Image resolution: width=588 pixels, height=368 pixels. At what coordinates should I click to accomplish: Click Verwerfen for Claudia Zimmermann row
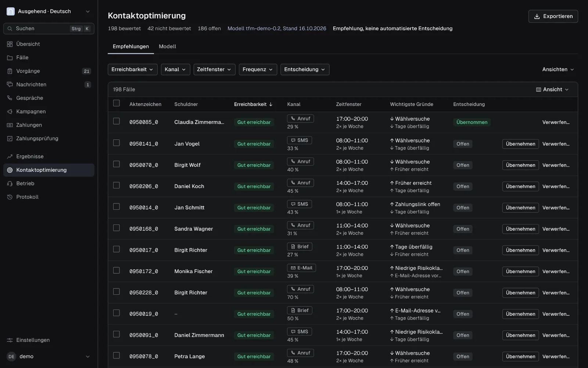tap(556, 123)
